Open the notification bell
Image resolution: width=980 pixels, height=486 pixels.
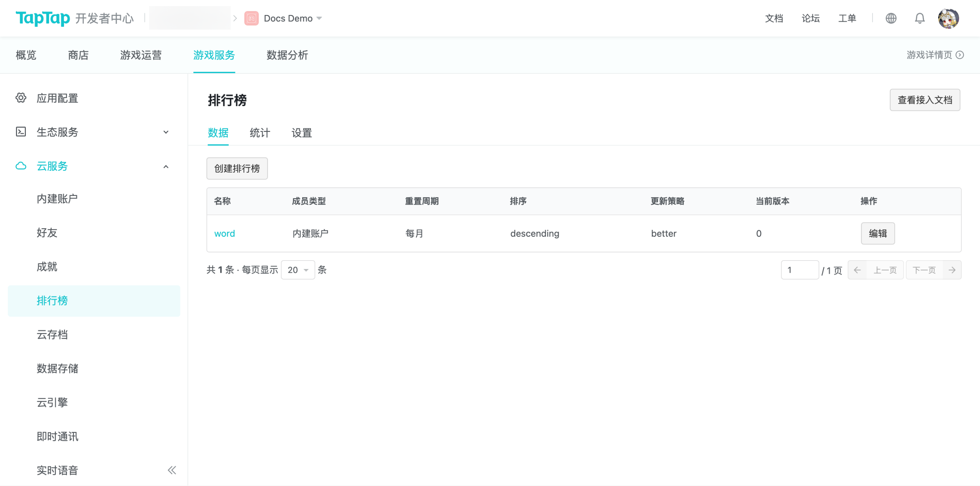[x=919, y=18]
